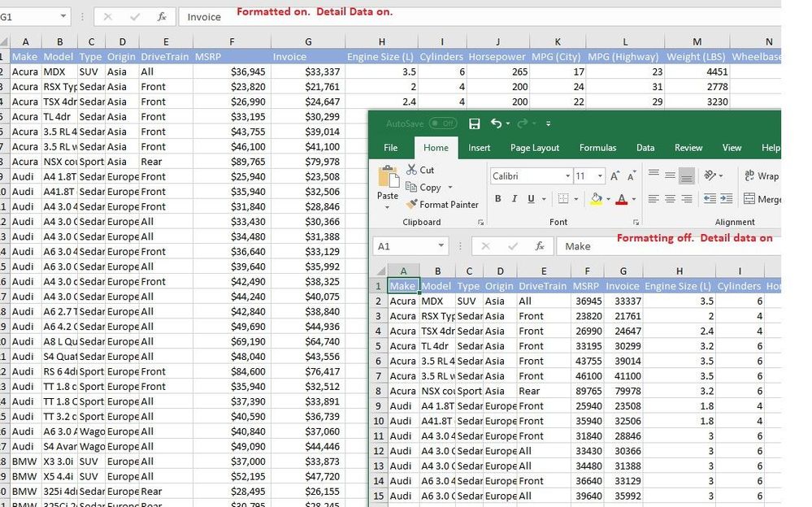Expand the font size dropdown

(x=600, y=176)
